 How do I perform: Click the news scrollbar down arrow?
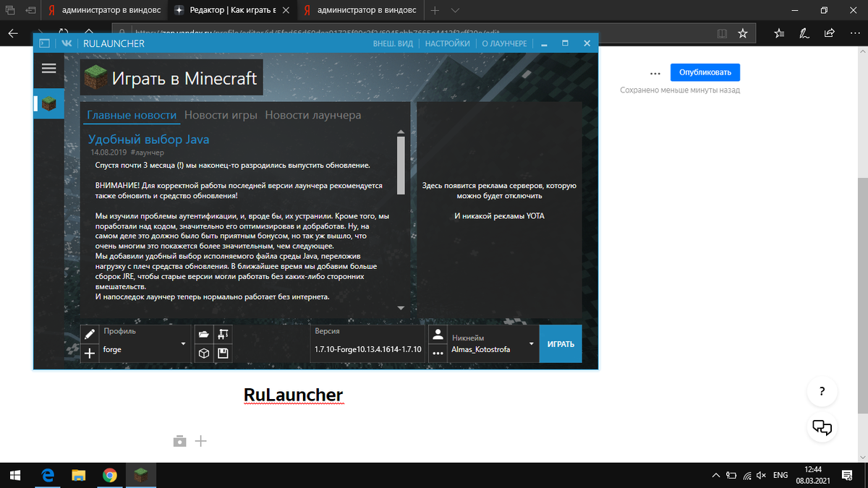(x=401, y=307)
